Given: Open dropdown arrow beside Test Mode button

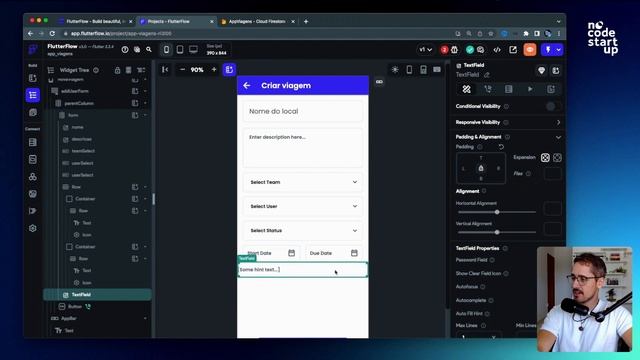Looking at the screenshot, I should tap(558, 50).
